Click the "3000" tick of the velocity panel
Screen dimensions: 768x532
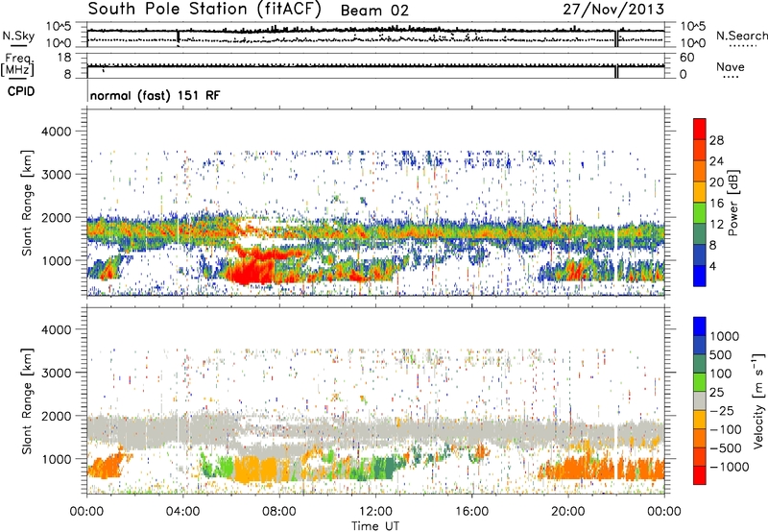[56, 373]
